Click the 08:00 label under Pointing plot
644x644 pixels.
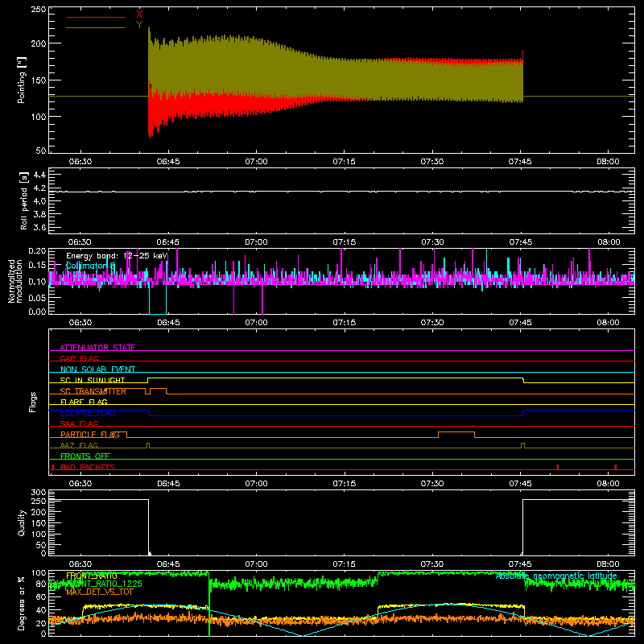tap(608, 162)
